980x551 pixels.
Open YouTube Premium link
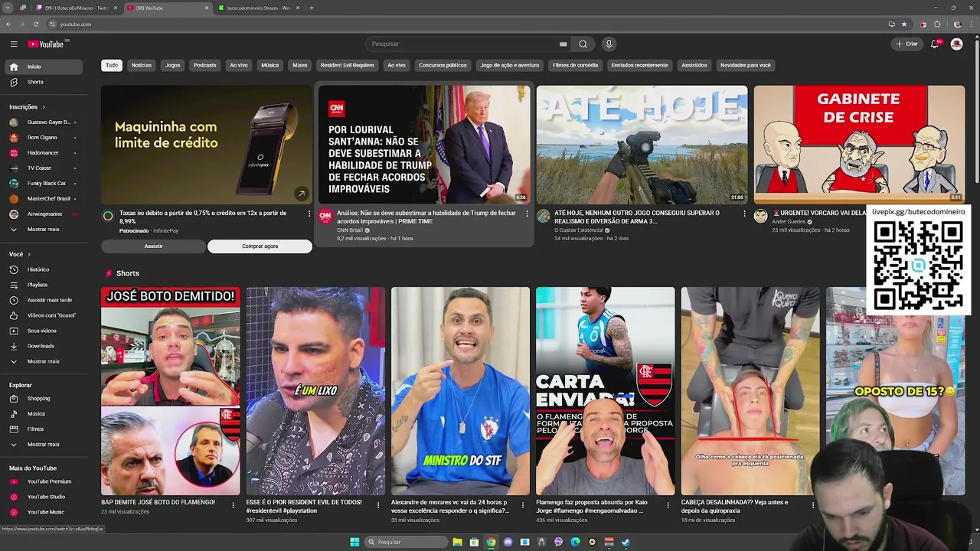tap(45, 481)
